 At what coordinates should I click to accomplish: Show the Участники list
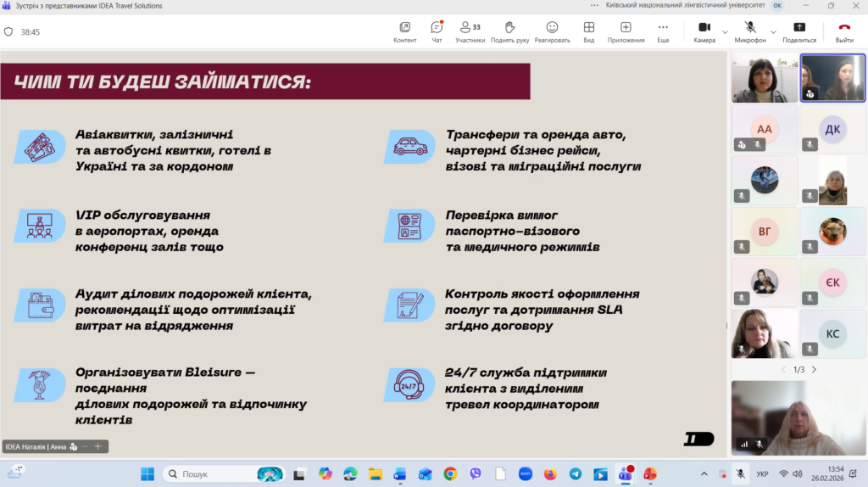point(470,31)
